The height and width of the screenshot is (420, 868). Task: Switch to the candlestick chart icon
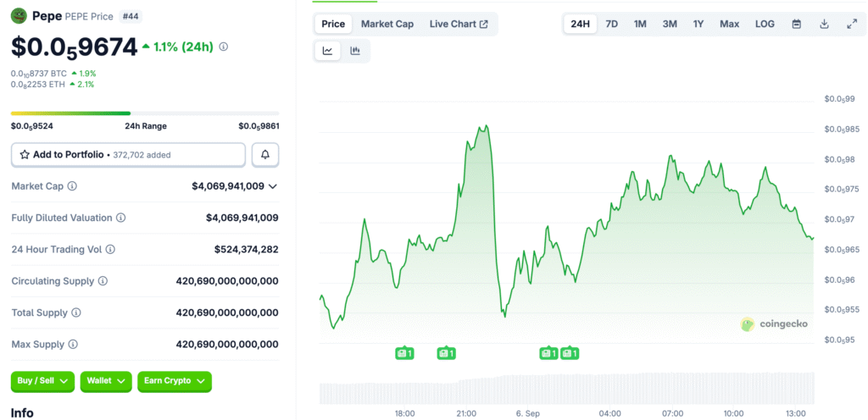click(355, 51)
